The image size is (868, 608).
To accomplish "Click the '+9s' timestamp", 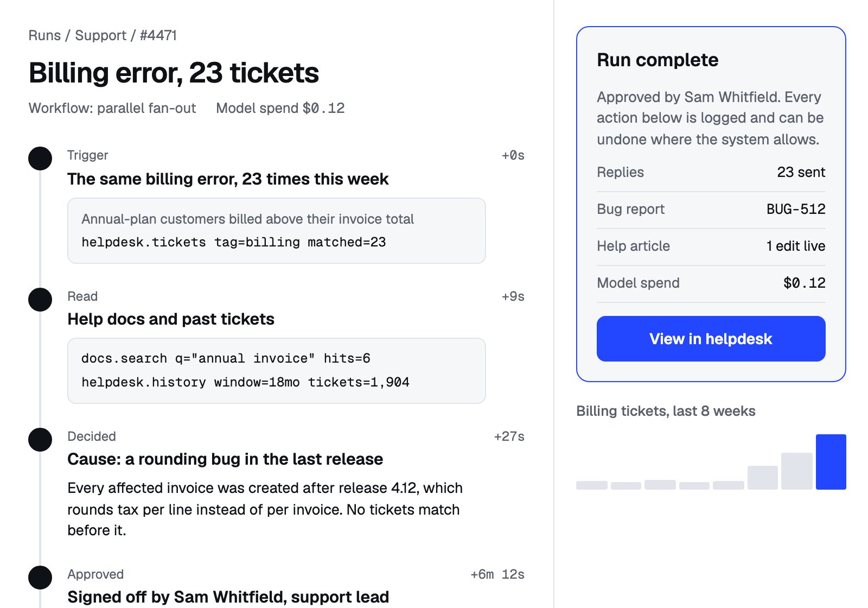I will [x=513, y=296].
